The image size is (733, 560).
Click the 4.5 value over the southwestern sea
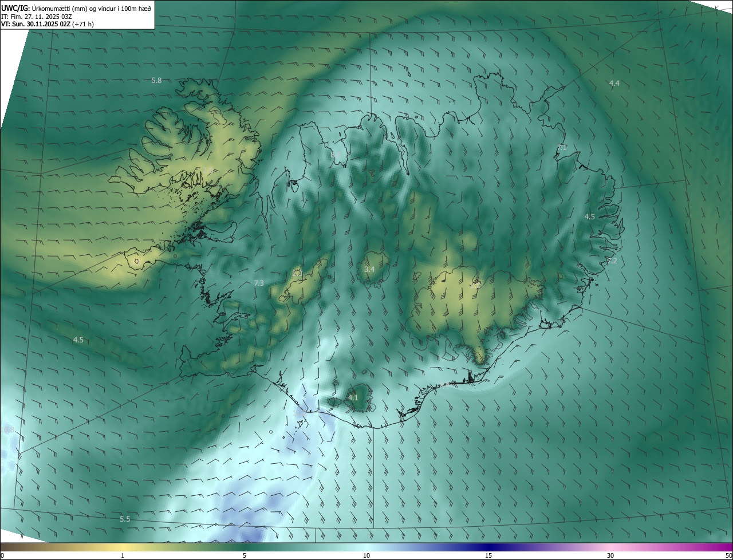click(78, 340)
